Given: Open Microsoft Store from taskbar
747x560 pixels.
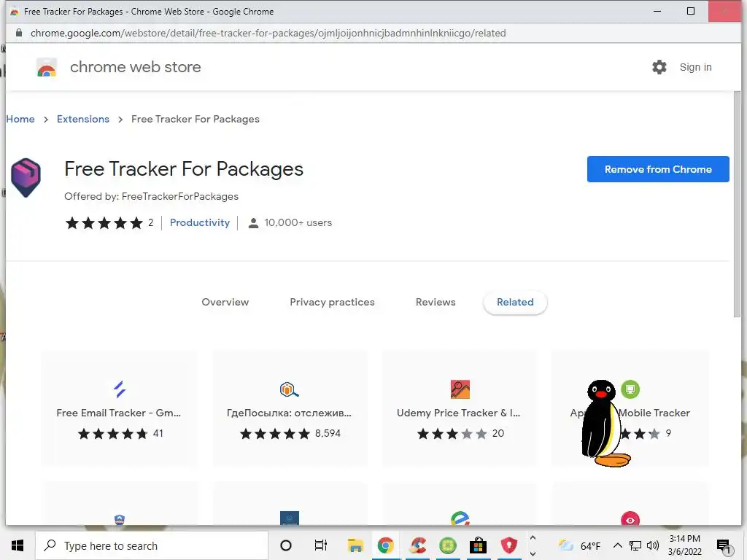Looking at the screenshot, I should 478,545.
